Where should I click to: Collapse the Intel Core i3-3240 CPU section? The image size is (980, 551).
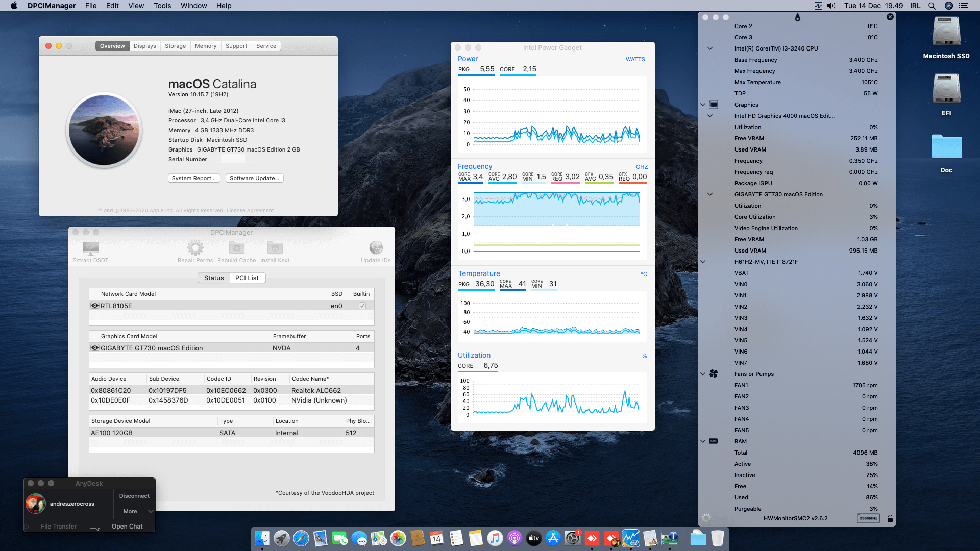click(710, 48)
